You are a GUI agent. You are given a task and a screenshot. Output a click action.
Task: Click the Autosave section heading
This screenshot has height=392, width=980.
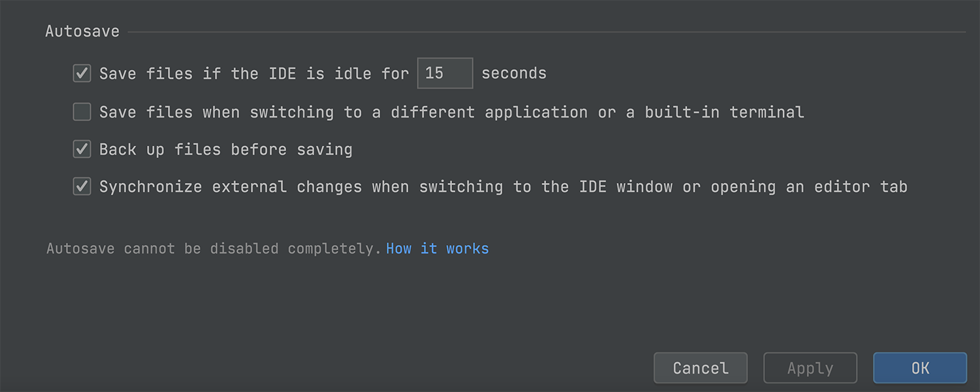point(82,31)
